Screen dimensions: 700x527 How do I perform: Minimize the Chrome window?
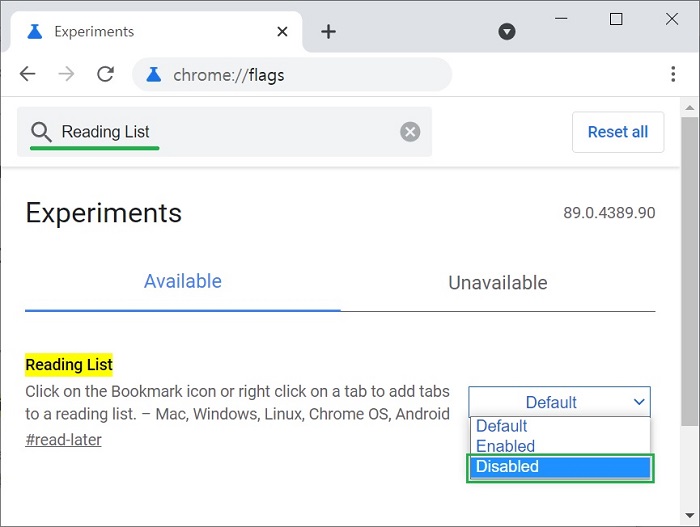561,19
